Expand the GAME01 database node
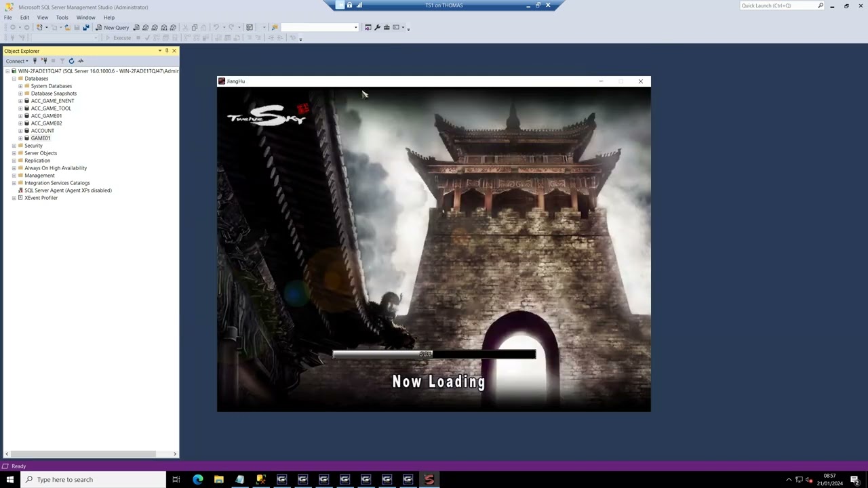 tap(20, 138)
